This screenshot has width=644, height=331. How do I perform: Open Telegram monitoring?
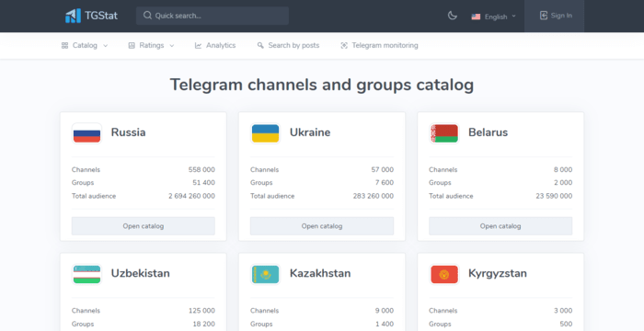(379, 46)
